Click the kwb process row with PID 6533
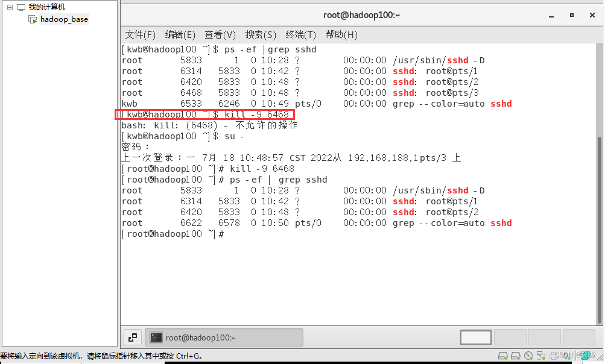This screenshot has height=364, width=605. 317,104
